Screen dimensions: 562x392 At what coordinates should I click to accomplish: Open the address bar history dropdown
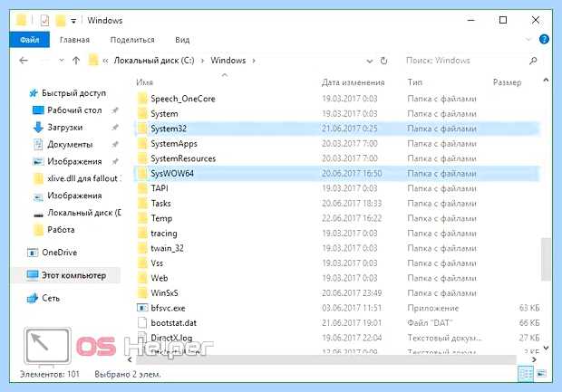370,61
